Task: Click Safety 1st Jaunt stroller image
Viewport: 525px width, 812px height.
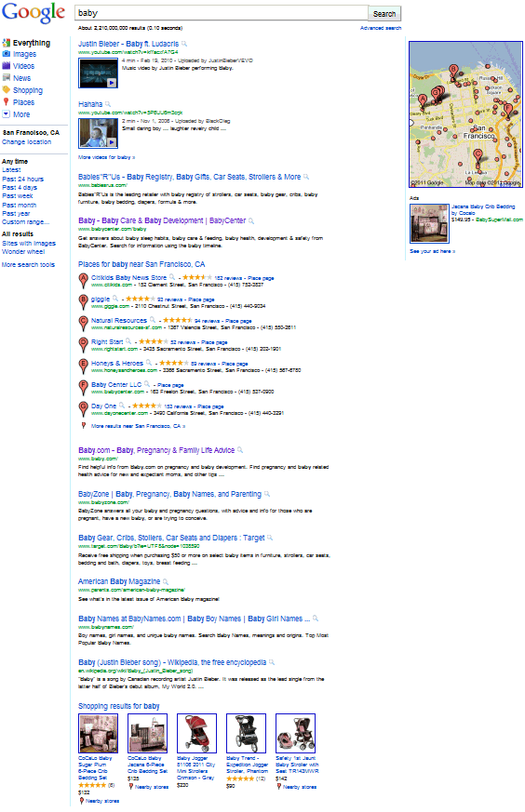Action: (295, 733)
